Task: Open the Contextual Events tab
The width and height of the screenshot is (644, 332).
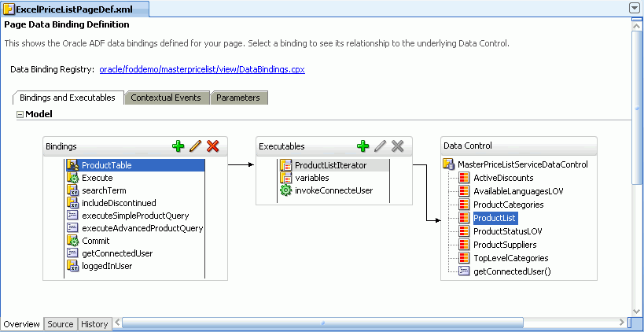Action: [166, 98]
